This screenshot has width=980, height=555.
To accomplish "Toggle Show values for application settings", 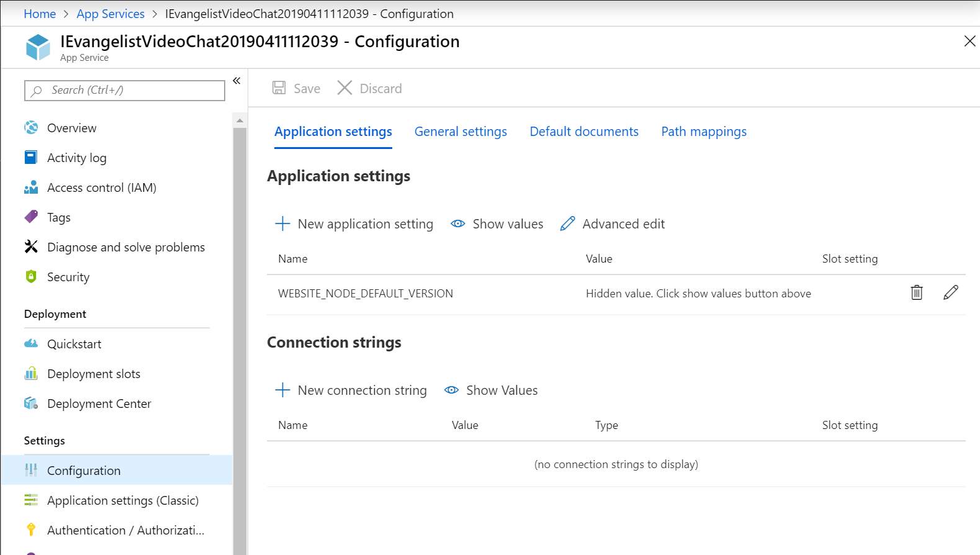I will tap(497, 223).
